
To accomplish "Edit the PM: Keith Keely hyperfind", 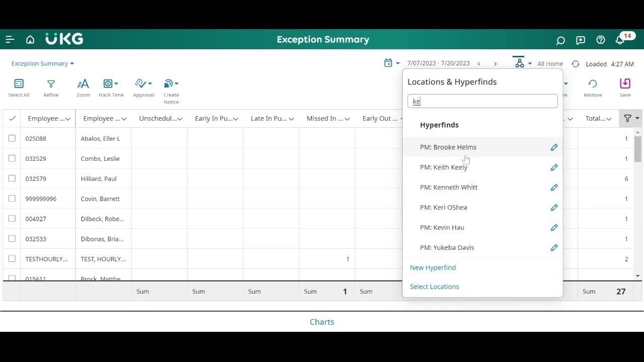I will (554, 167).
